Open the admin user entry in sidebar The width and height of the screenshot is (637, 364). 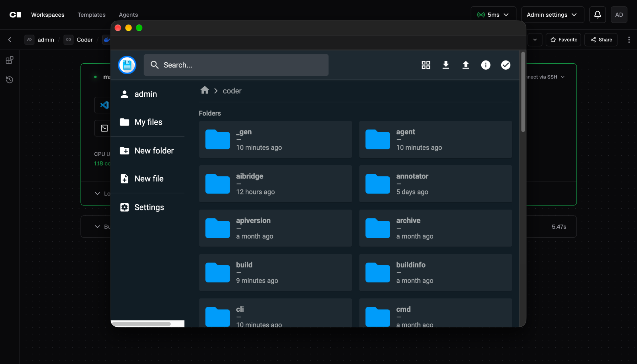tap(148, 94)
